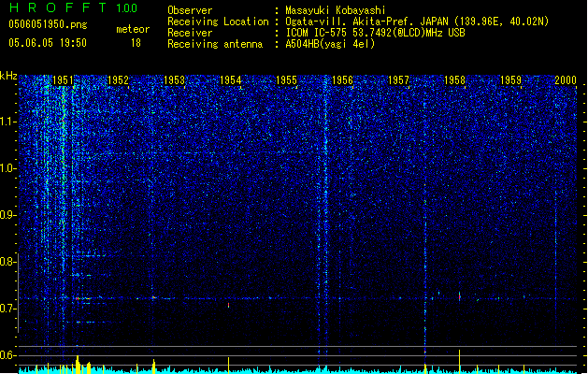Click the Observer label

pyautogui.click(x=190, y=10)
